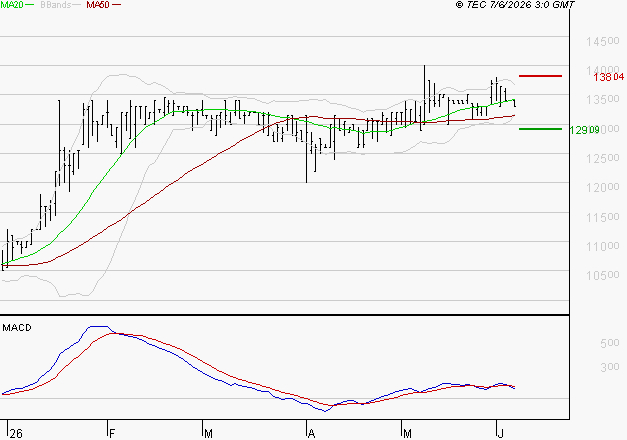Click the MA50 legend label
This screenshot has height=440, width=627.
pos(98,5)
